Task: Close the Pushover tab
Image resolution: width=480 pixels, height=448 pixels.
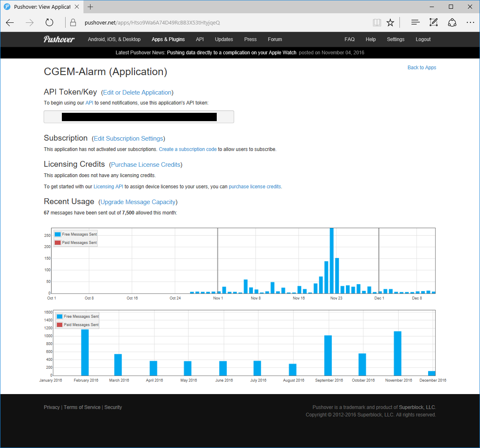Action: (77, 7)
